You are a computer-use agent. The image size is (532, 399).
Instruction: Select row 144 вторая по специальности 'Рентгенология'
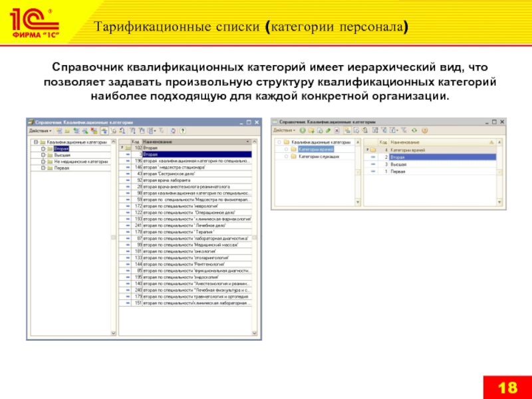186,264
